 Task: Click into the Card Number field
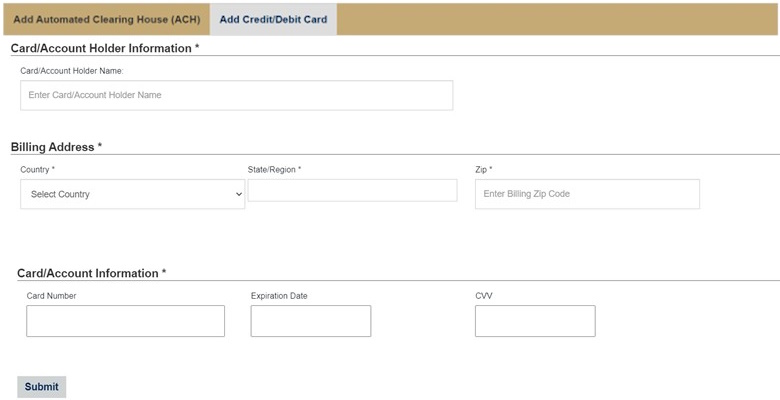tap(125, 321)
